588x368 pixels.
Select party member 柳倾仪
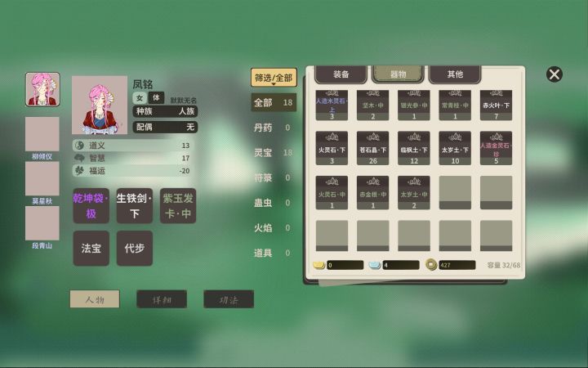point(42,134)
